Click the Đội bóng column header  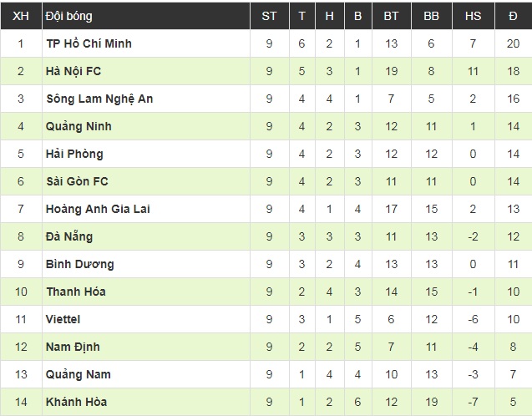coord(69,16)
